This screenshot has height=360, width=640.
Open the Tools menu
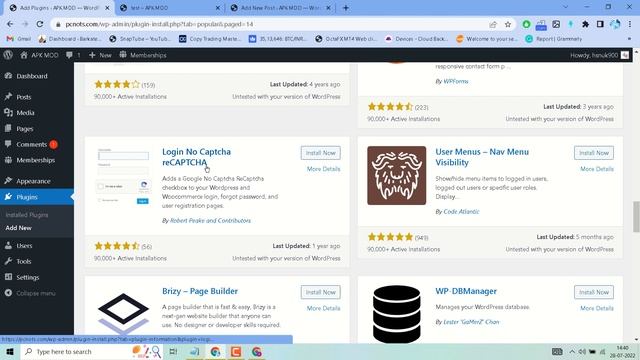tap(24, 261)
